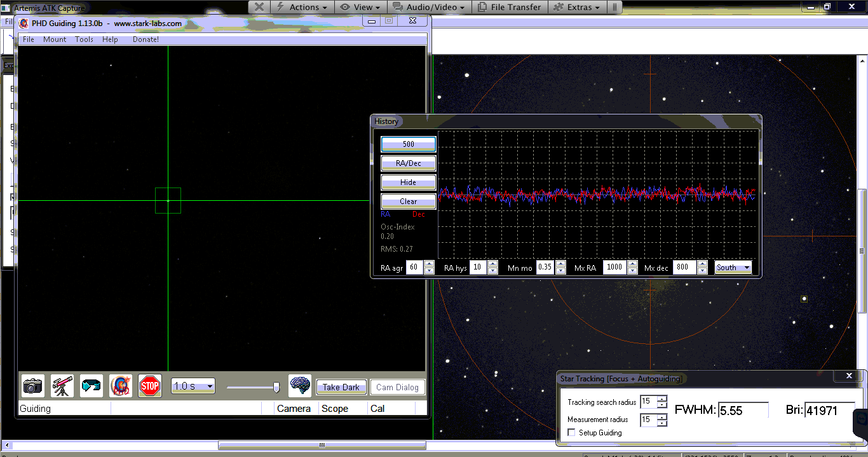The width and height of the screenshot is (868, 457).
Task: Open the 1.0 s exposure dropdown
Action: click(x=193, y=386)
